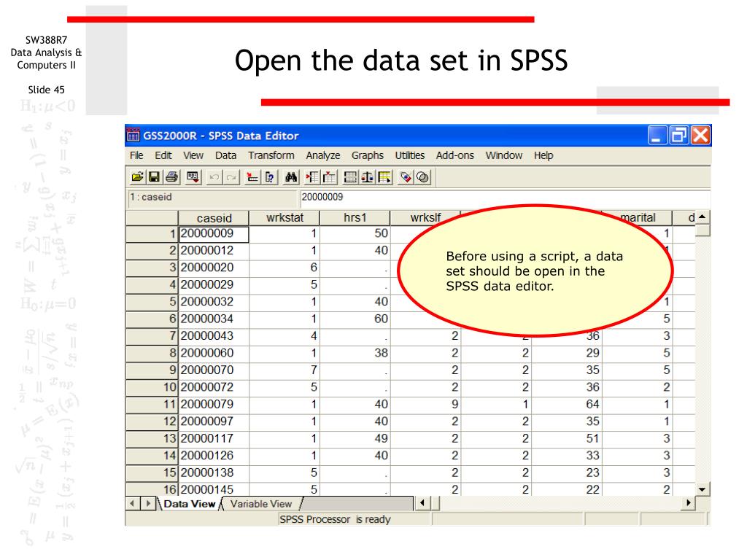Click caseid cell 20000009
This screenshot has width=747, height=560.
click(x=214, y=234)
